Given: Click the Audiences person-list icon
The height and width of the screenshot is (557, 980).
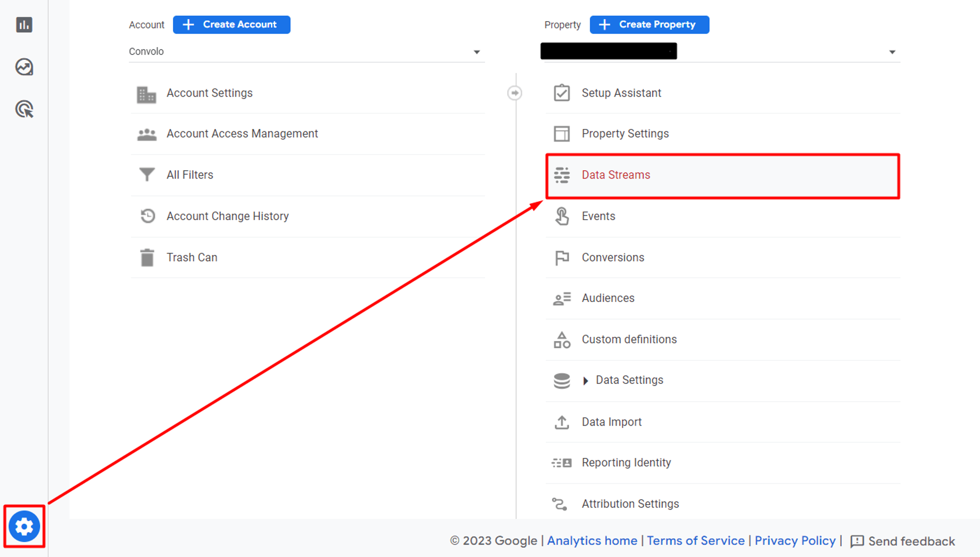Looking at the screenshot, I should tap(562, 299).
